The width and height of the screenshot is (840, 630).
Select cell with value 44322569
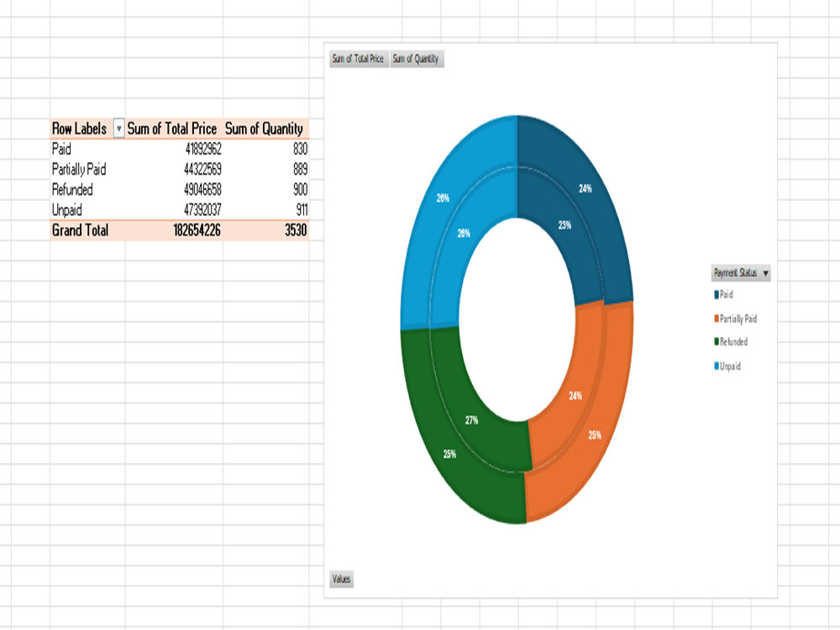(x=174, y=170)
